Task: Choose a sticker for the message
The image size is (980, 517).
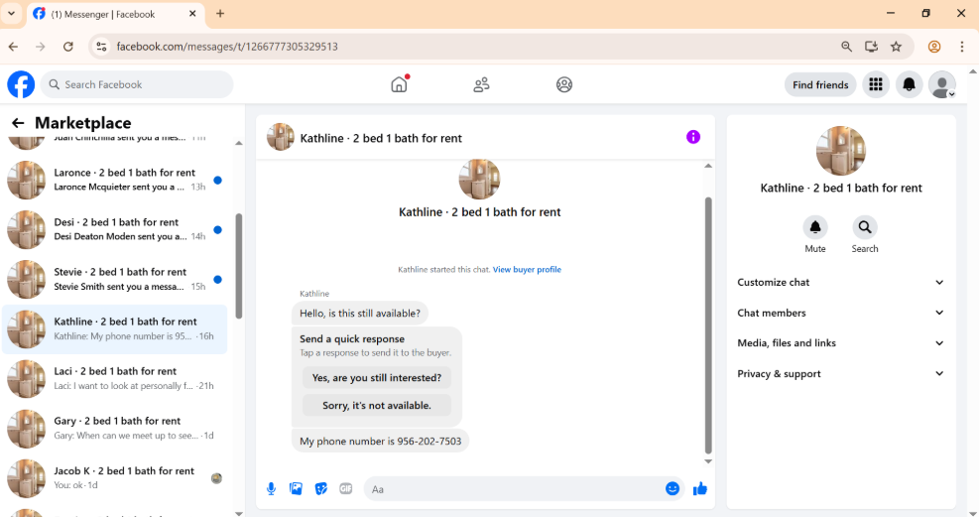Action: pyautogui.click(x=320, y=489)
